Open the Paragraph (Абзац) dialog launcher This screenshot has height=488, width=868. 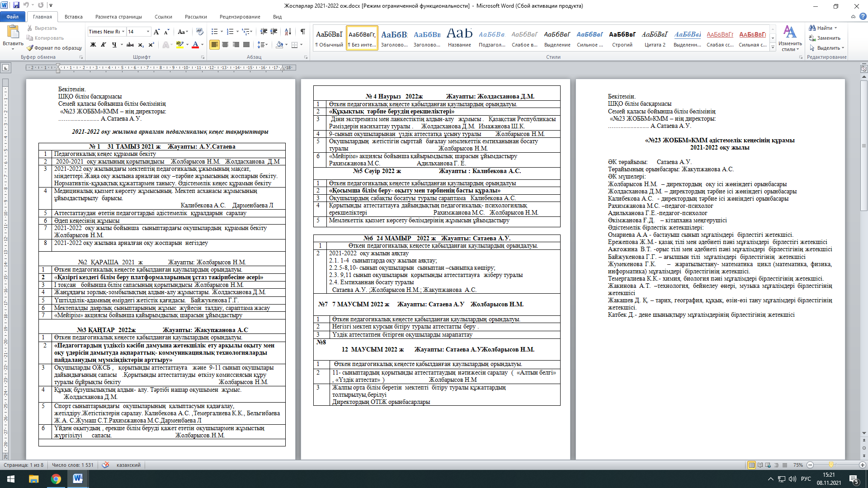pyautogui.click(x=306, y=57)
